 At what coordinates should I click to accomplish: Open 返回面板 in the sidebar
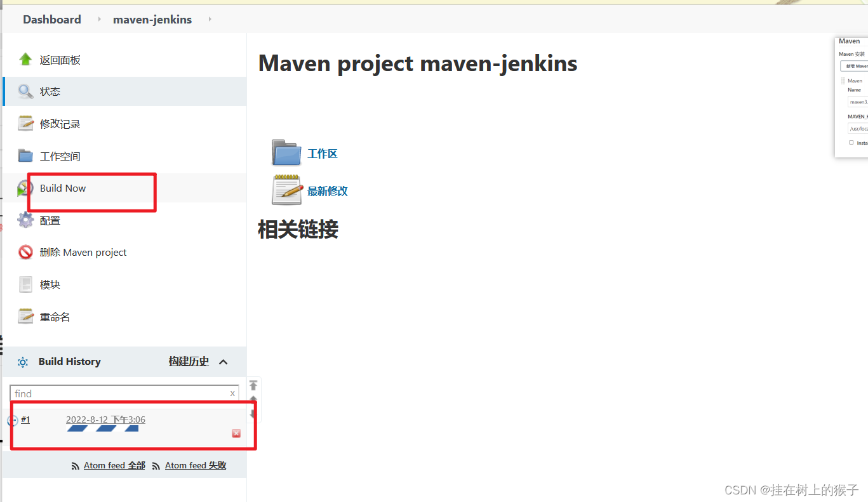pyautogui.click(x=60, y=60)
